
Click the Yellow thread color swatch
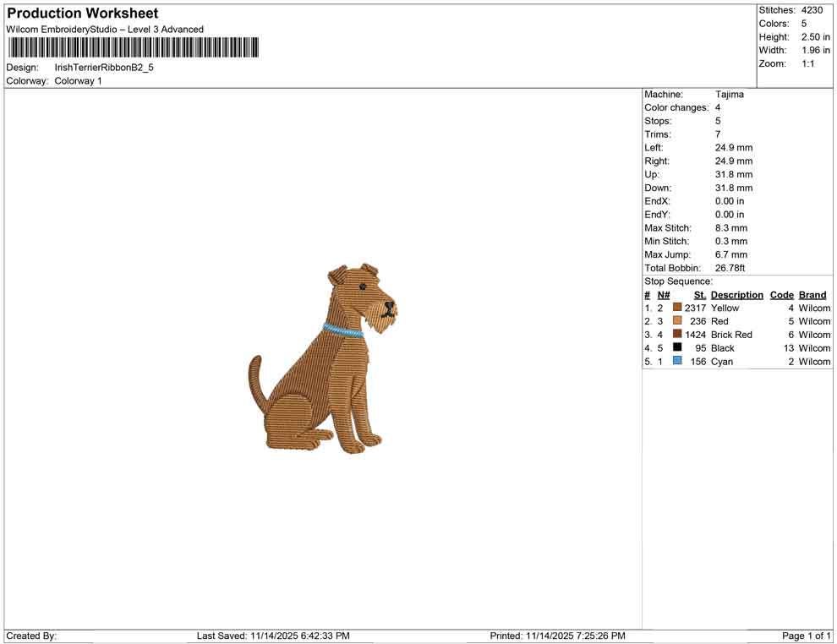[x=676, y=308]
